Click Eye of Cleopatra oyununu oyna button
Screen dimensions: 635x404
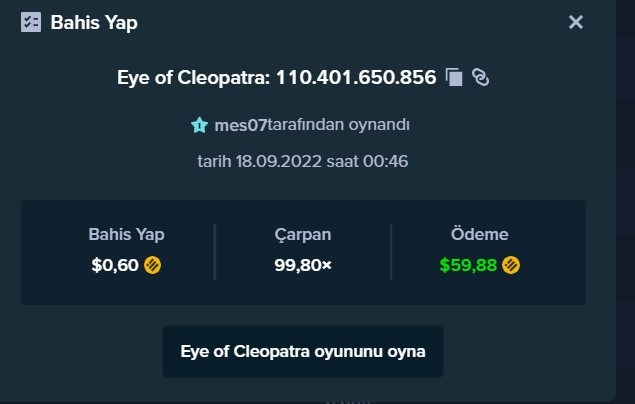(303, 351)
